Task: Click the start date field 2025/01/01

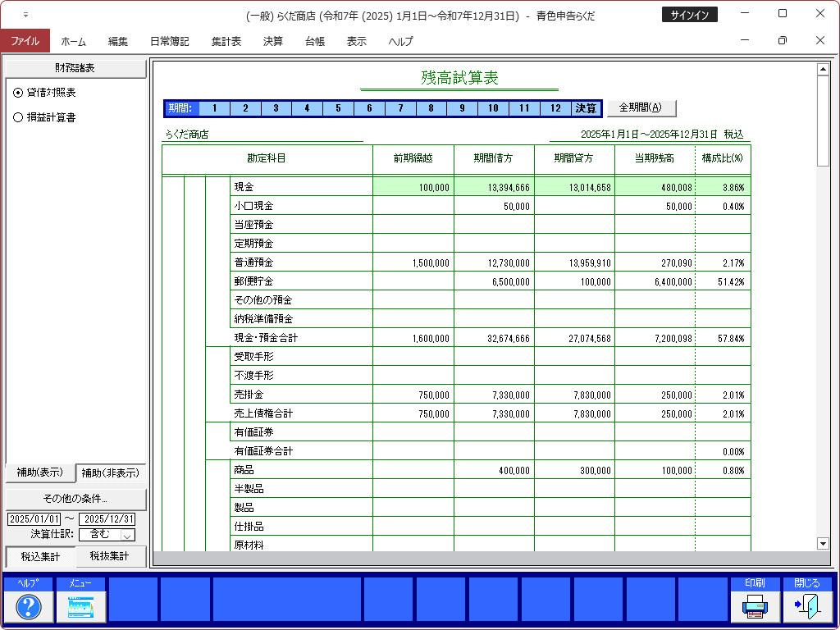Action: (x=34, y=519)
